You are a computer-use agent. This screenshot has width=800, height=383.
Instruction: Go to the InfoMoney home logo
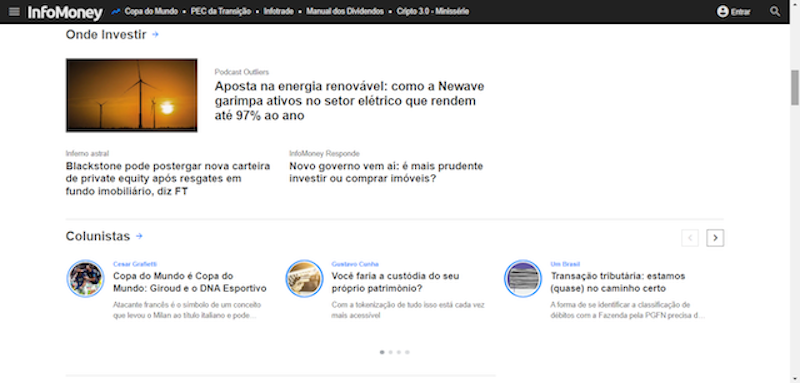pyautogui.click(x=65, y=12)
